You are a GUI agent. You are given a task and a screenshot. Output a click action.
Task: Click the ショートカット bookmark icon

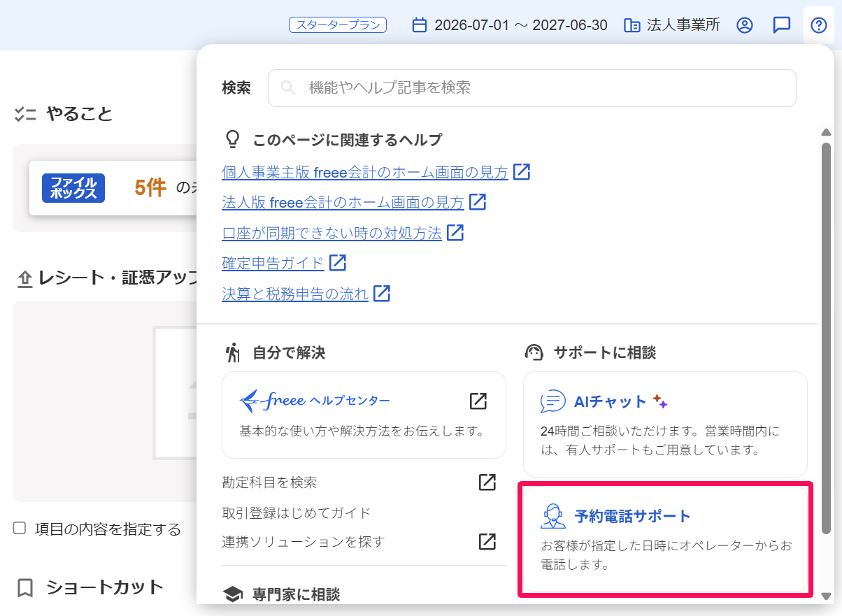tap(25, 588)
